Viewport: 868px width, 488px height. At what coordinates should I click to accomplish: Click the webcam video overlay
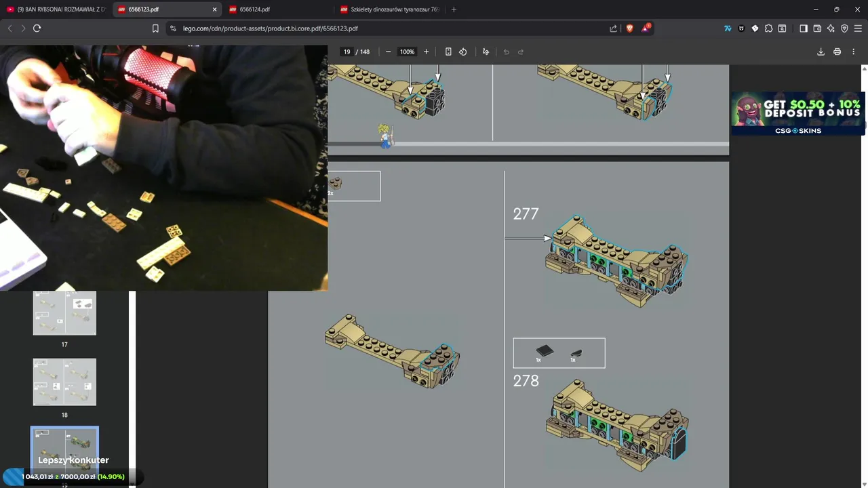point(163,168)
